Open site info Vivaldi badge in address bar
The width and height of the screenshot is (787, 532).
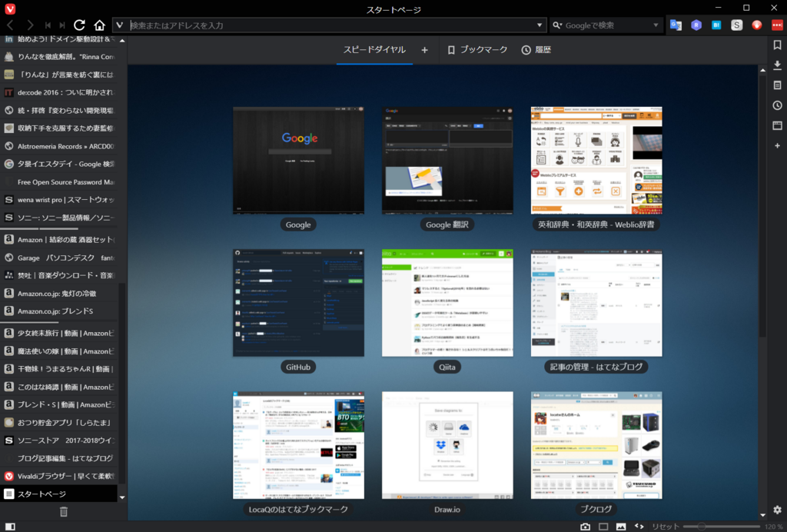[119, 25]
